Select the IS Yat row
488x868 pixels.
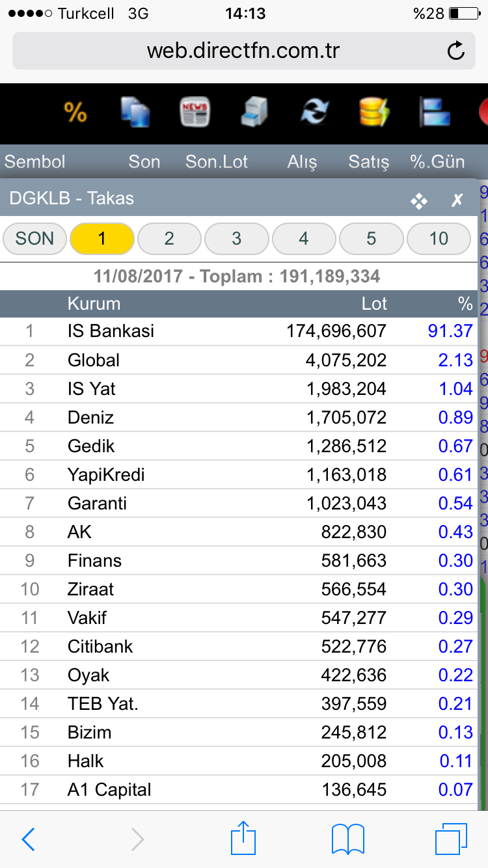pos(239,388)
